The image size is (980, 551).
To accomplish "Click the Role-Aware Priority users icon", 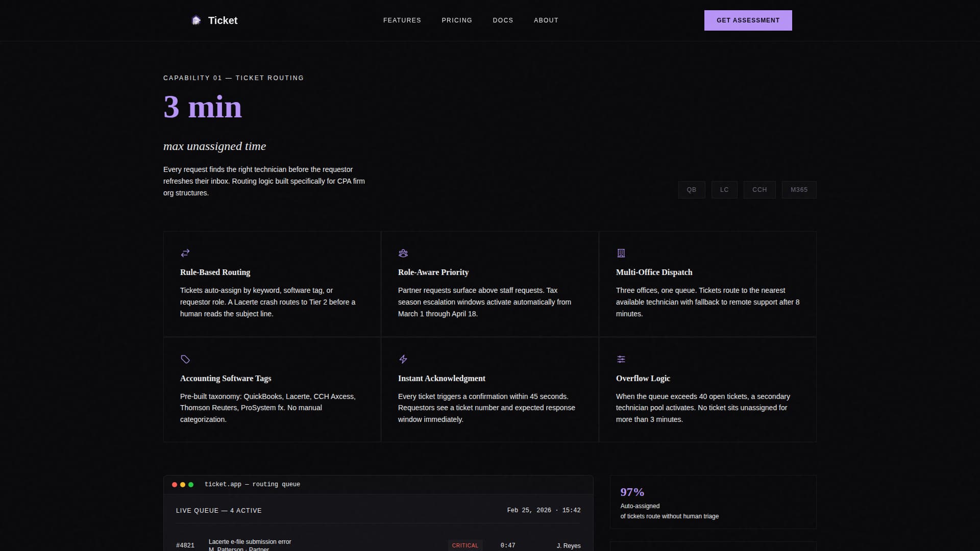I will coord(403,253).
